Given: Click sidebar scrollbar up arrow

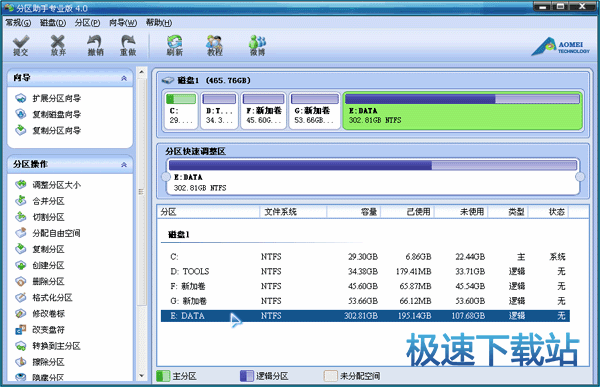Looking at the screenshot, I should (x=142, y=72).
